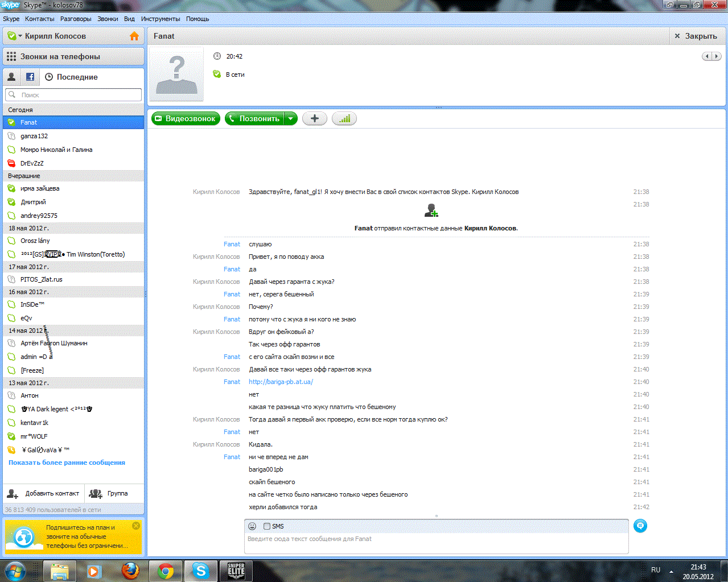The height and width of the screenshot is (582, 728).
Task: Open the emoticon smiley picker
Action: [252, 526]
